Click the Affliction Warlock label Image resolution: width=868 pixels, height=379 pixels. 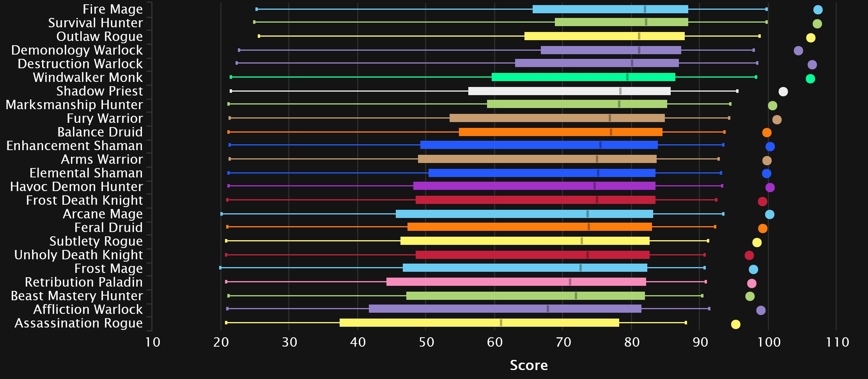coord(88,310)
